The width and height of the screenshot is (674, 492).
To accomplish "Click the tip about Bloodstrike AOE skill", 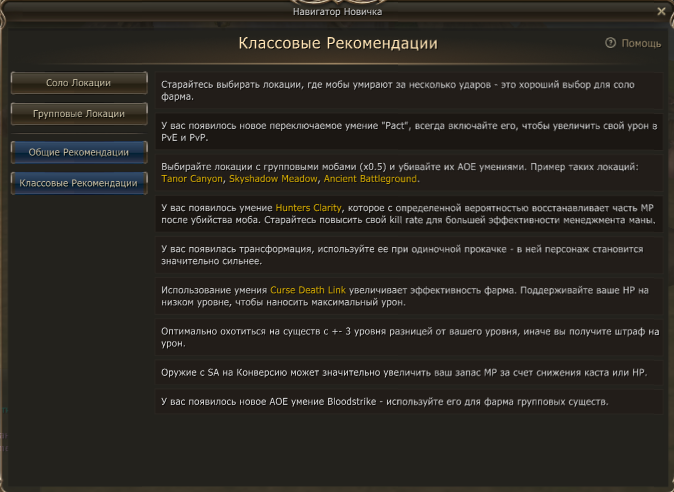I will [x=410, y=401].
